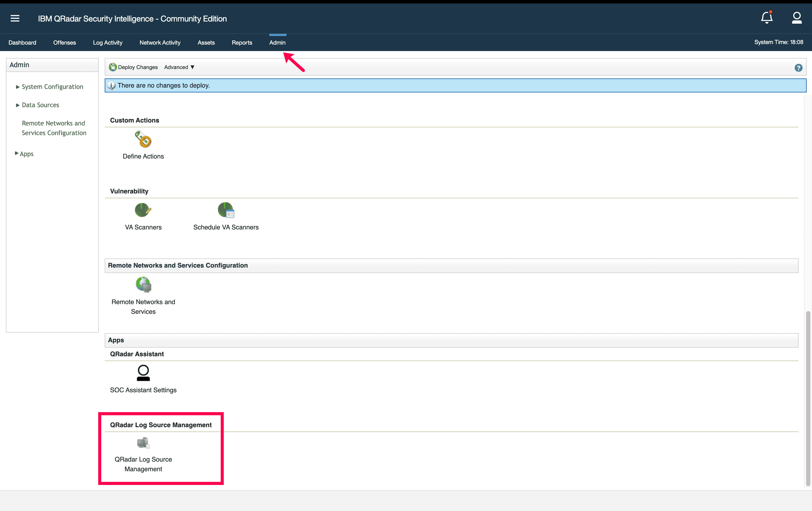Switch to the Log Activity tab
The width and height of the screenshot is (812, 511).
(x=108, y=42)
